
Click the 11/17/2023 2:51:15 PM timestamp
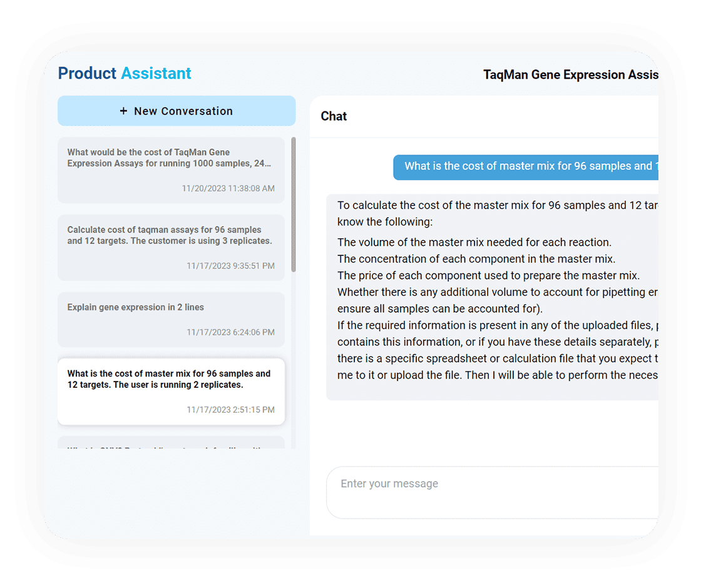coord(230,410)
